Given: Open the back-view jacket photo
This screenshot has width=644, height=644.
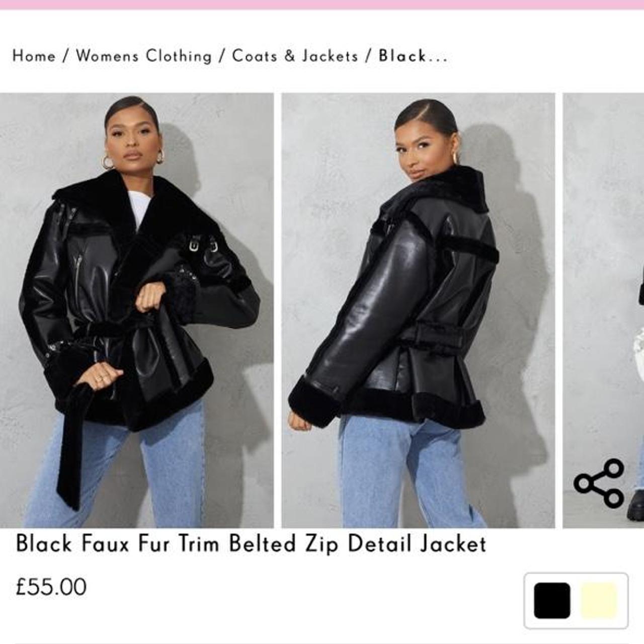Looking at the screenshot, I should [418, 310].
